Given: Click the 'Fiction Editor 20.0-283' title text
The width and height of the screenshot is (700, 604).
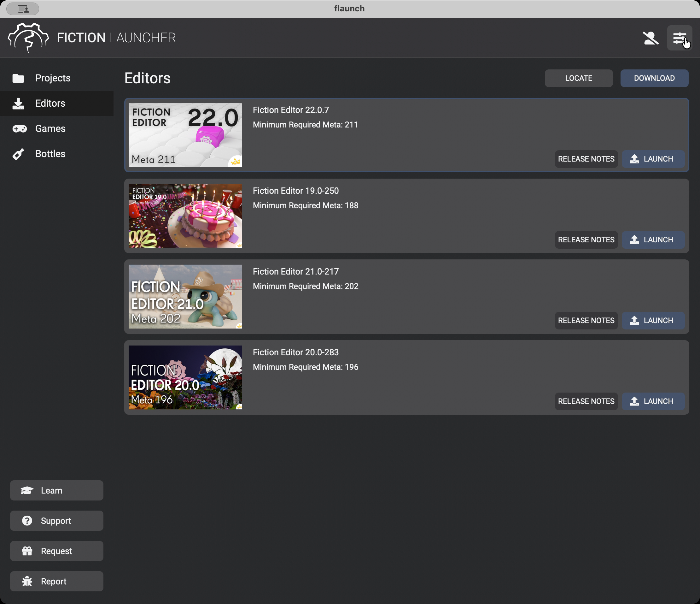Looking at the screenshot, I should 296,352.
